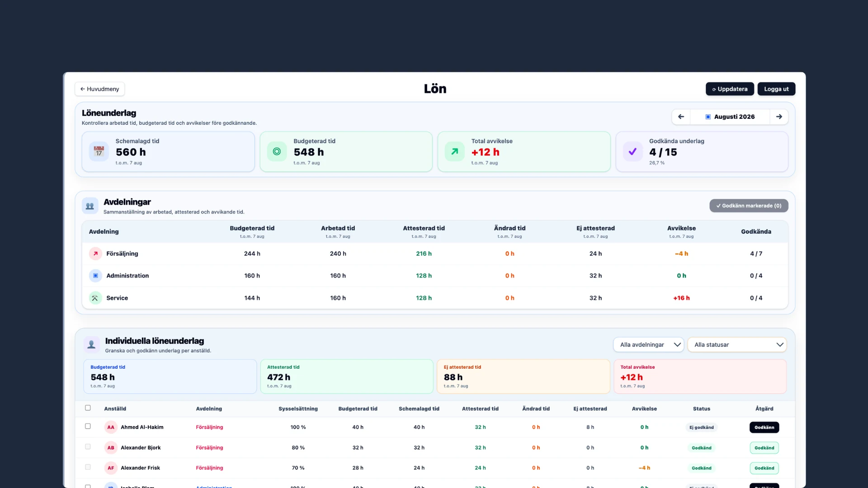Click the Godkänd status badge for Alexander Frisk
Viewport: 868px width, 488px height.
point(702,468)
